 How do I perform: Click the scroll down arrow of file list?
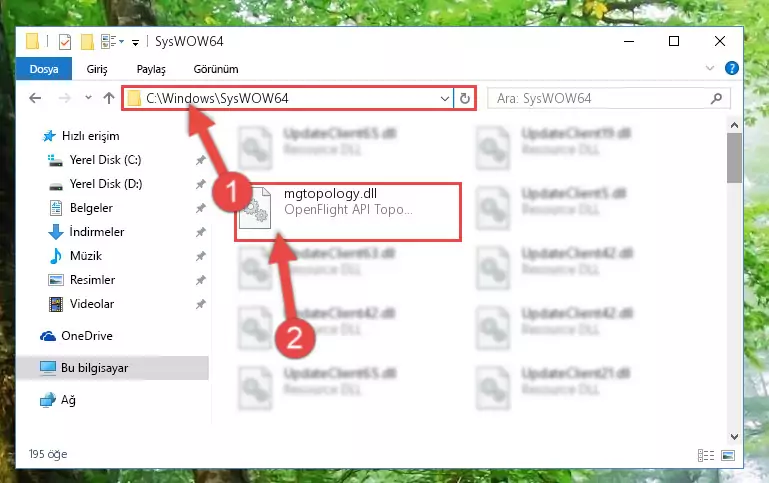pyautogui.click(x=734, y=436)
